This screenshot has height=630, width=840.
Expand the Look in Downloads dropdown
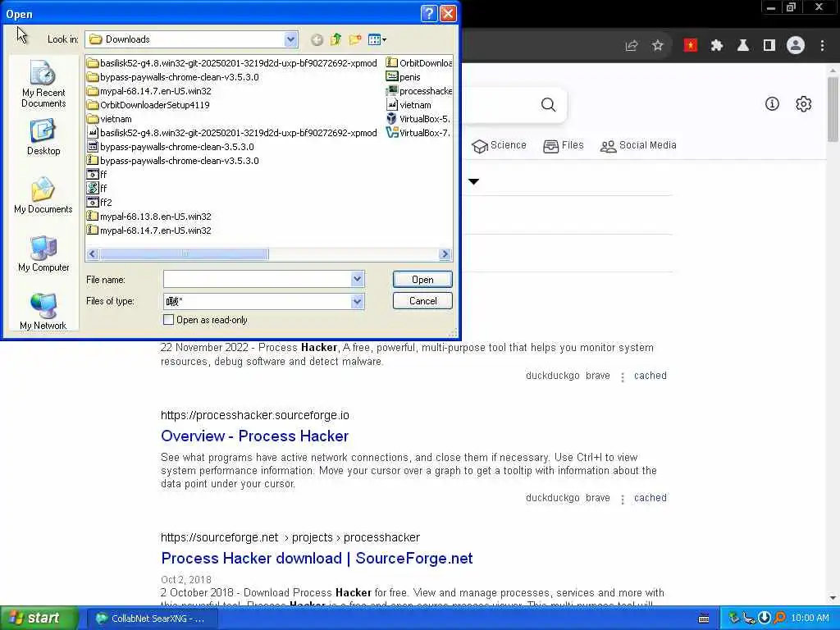coord(290,39)
